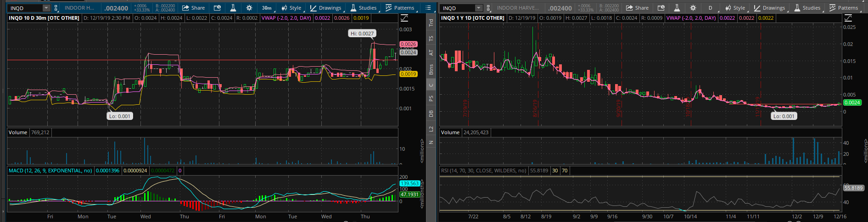This screenshot has height=222, width=868.
Task: Select the TS sidebar tab
Action: [431, 39]
